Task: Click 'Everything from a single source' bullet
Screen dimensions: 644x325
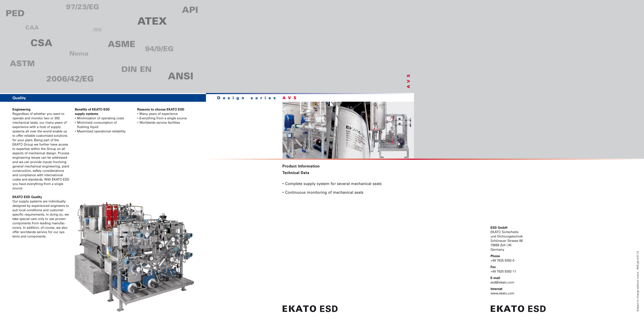Action: (x=162, y=118)
